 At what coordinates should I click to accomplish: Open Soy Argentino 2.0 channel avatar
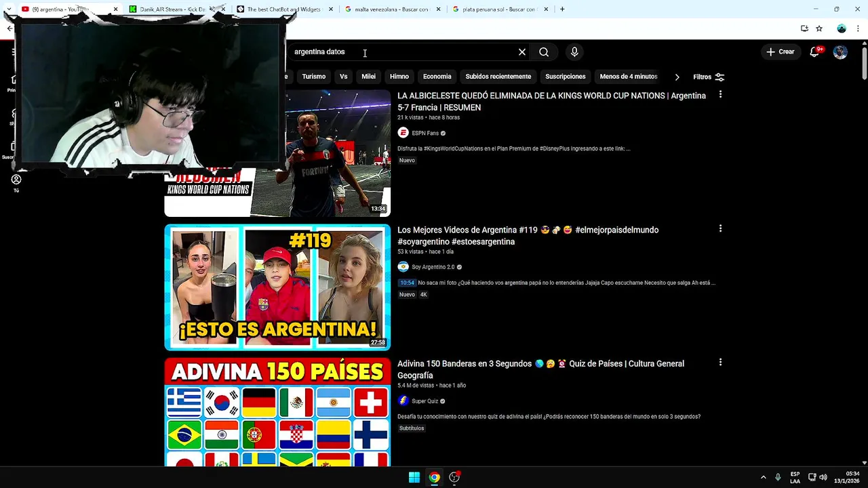click(403, 267)
